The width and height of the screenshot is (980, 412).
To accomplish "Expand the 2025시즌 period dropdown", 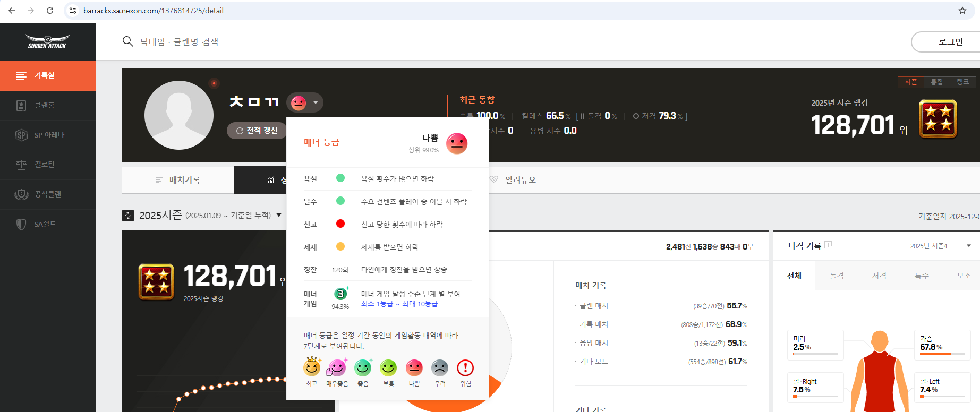I will click(x=279, y=215).
